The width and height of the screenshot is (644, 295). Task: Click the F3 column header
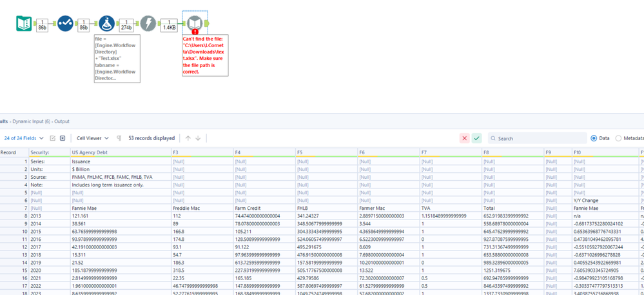202,152
